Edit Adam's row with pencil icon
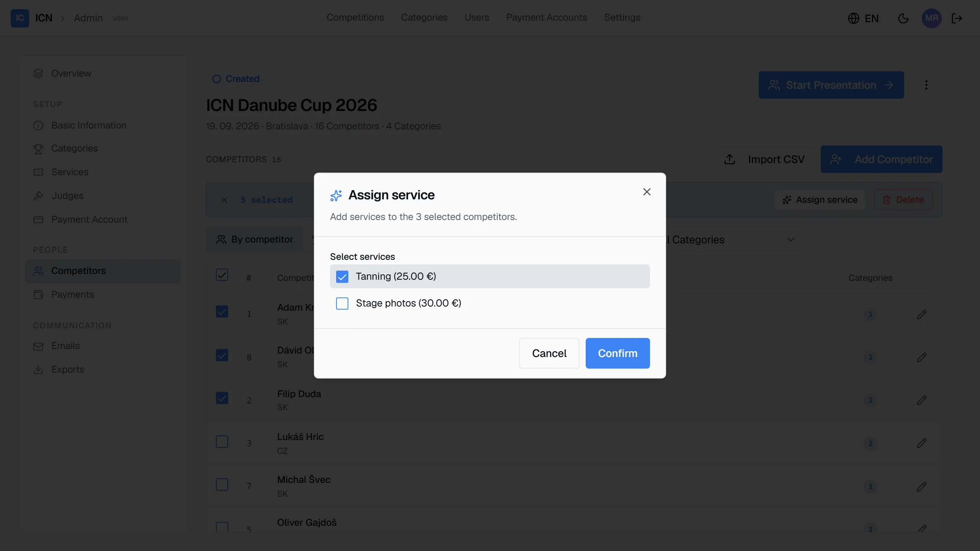 (921, 314)
